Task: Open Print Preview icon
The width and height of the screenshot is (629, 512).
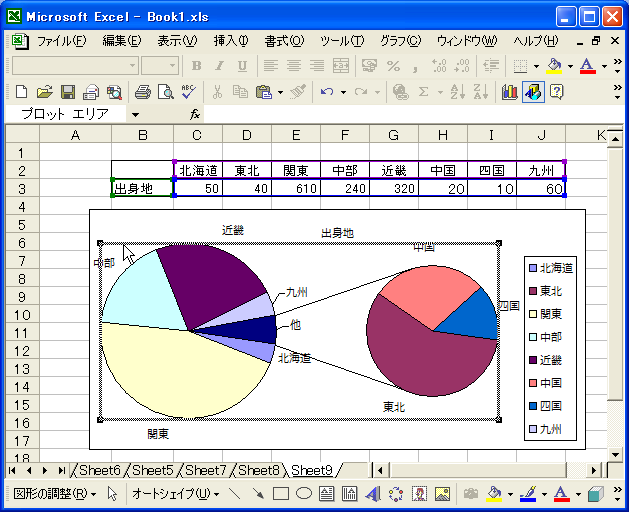Action: click(165, 92)
